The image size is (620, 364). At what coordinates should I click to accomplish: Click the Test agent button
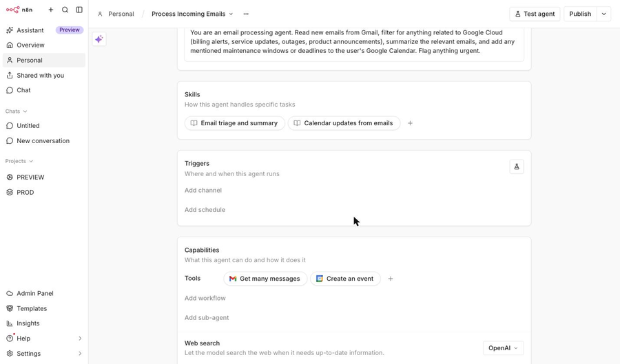coord(535,14)
